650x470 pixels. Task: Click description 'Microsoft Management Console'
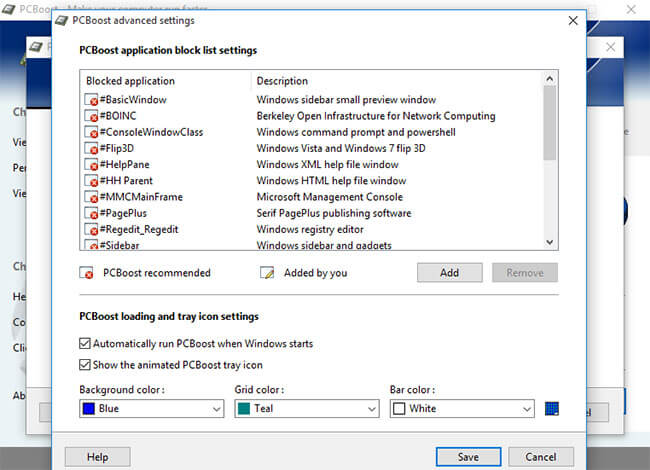(330, 197)
